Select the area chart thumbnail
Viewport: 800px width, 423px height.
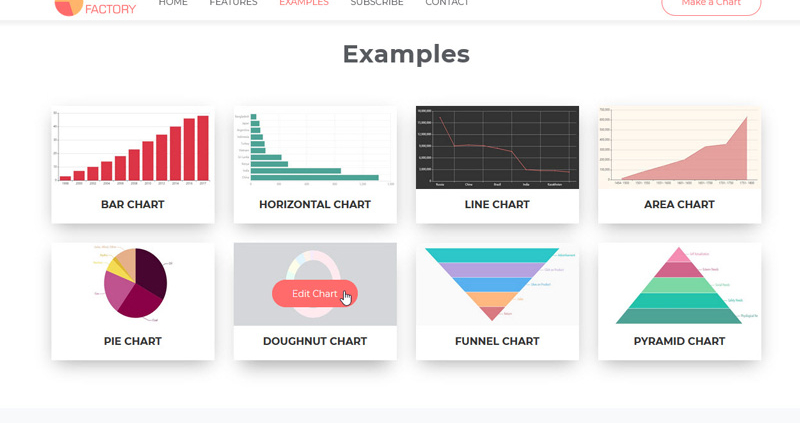click(x=680, y=147)
